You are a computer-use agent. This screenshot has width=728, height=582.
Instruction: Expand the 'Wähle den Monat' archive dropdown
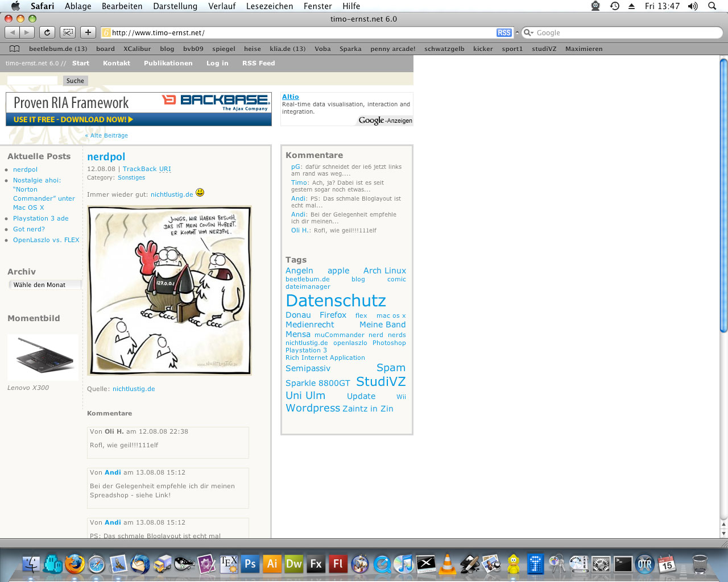(45, 285)
